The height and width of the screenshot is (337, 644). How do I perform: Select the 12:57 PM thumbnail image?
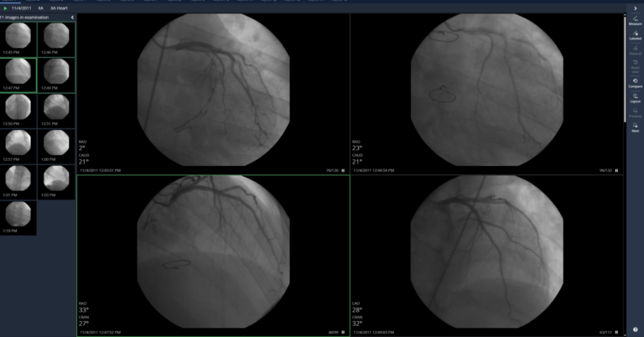coord(18,144)
